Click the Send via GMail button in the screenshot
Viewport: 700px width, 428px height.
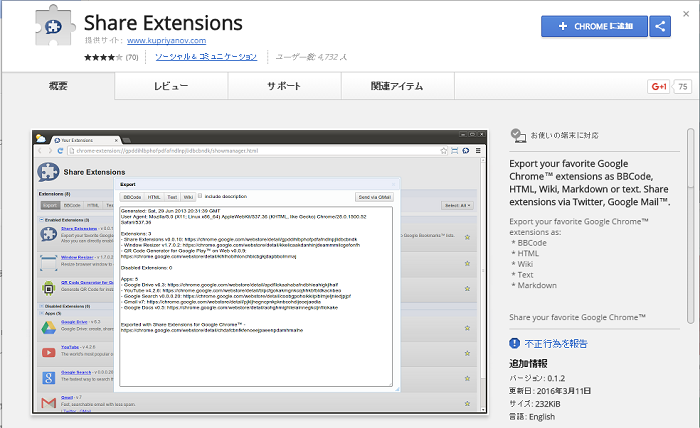point(375,197)
